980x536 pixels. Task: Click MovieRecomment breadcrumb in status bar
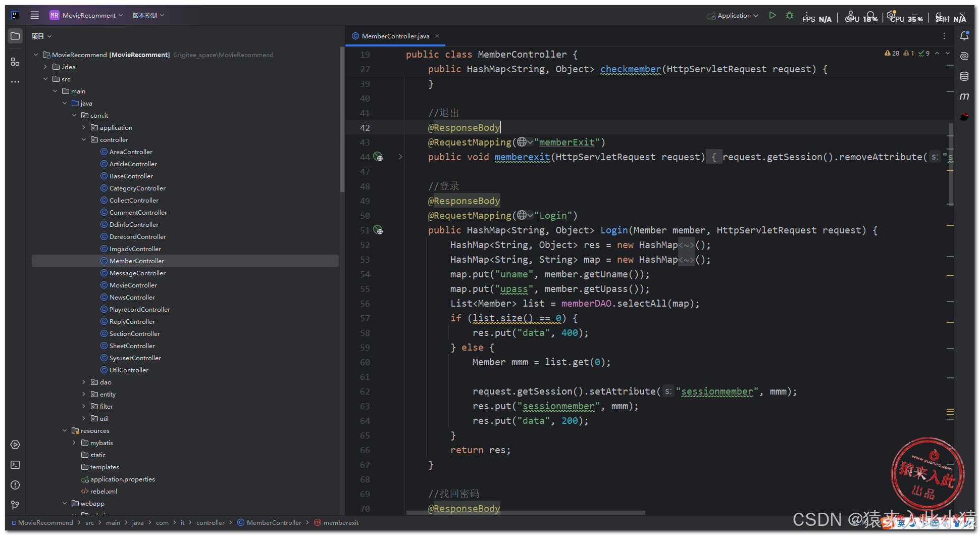tap(45, 523)
